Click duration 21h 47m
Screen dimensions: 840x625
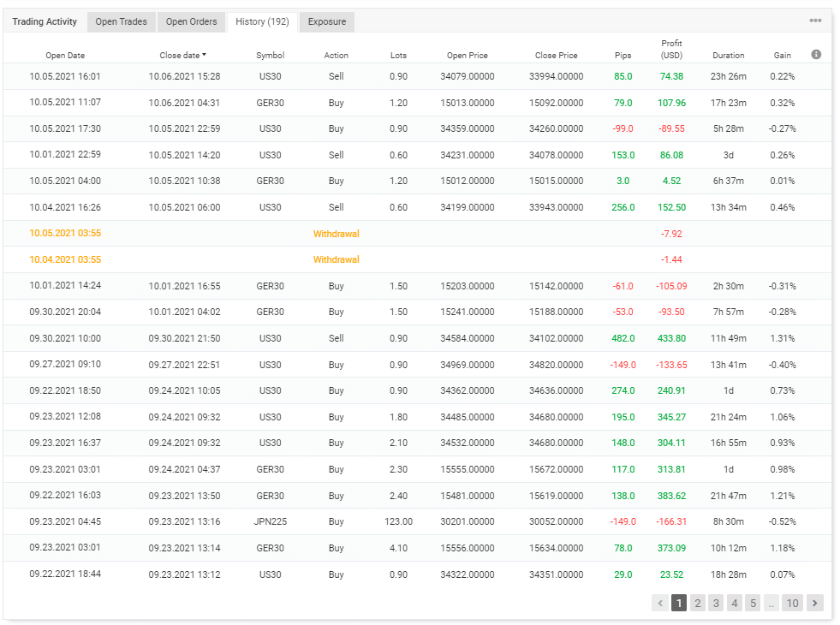click(x=729, y=496)
